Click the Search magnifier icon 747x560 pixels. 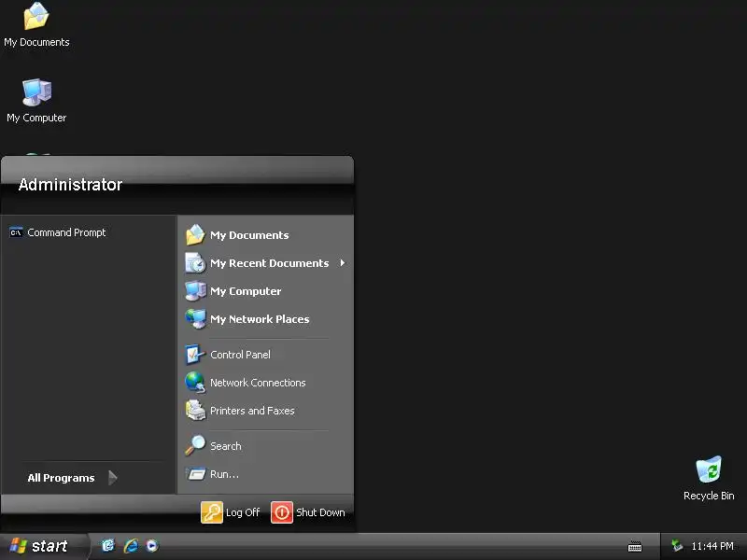coord(195,446)
